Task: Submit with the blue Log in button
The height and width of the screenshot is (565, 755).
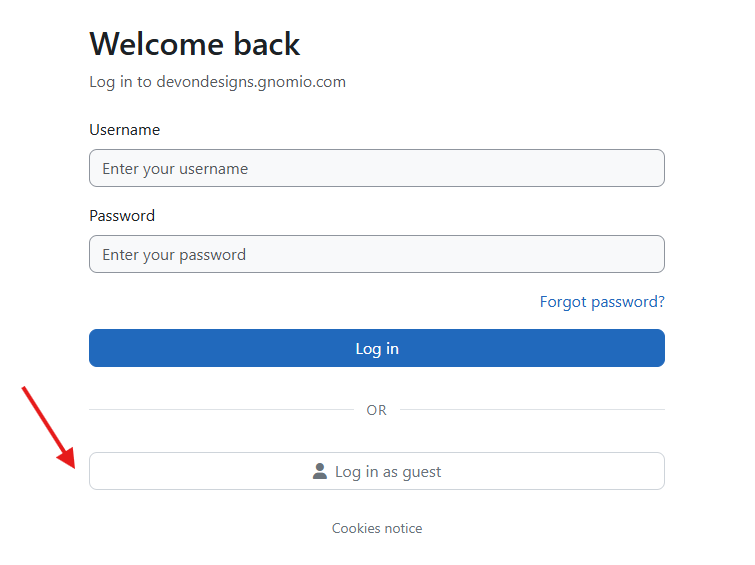Action: (377, 348)
